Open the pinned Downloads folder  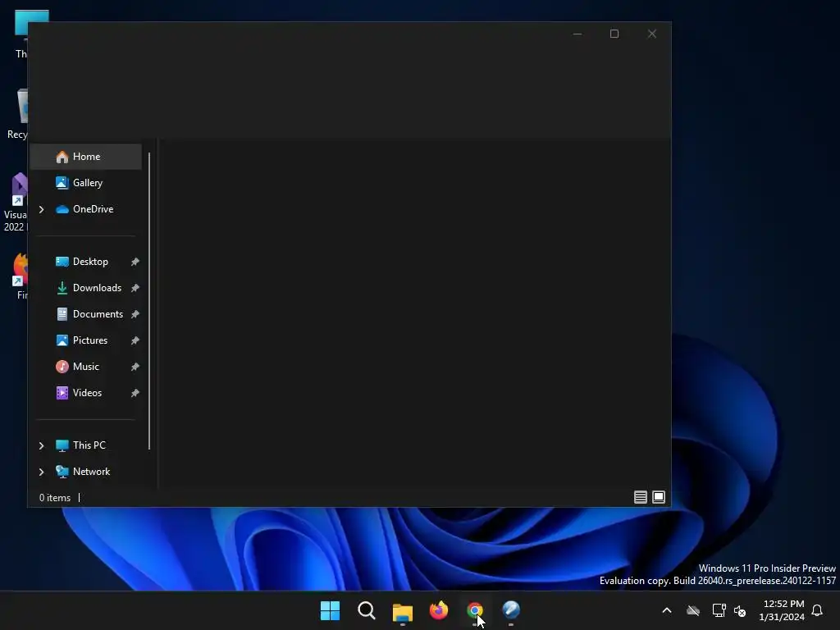(x=85, y=288)
